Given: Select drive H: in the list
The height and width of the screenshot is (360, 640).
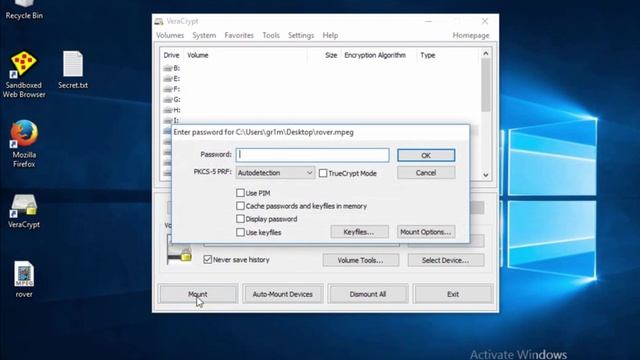Looking at the screenshot, I should (x=172, y=110).
